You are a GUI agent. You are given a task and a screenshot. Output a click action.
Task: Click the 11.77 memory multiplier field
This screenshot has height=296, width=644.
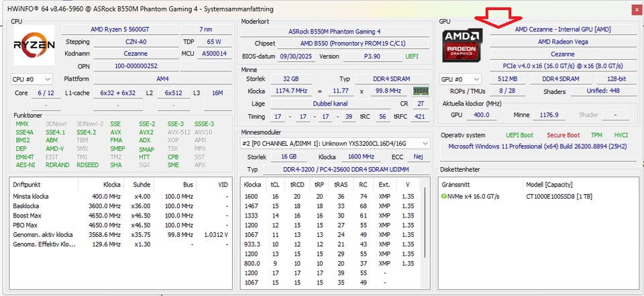click(x=341, y=91)
